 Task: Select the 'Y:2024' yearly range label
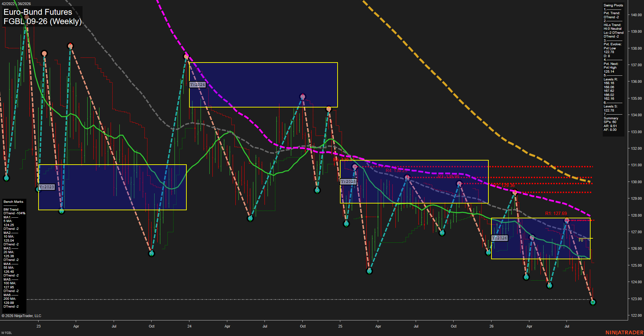point(198,85)
